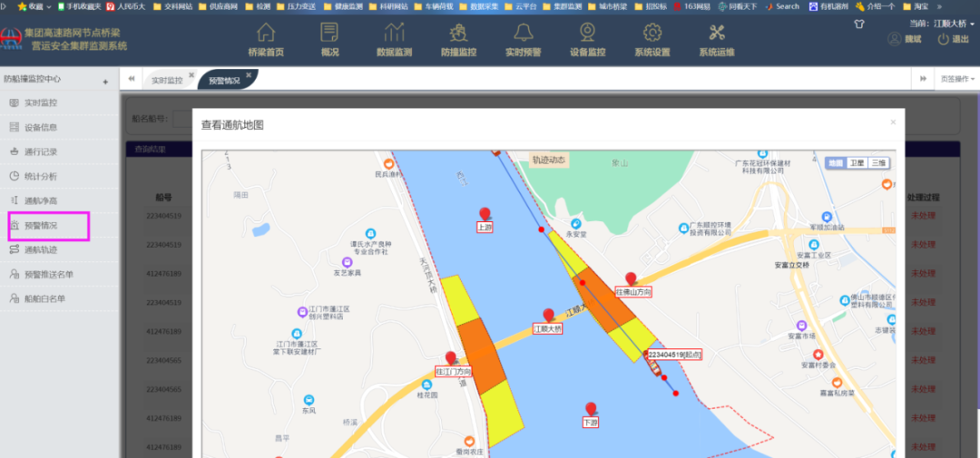
Task: Open the 页签操作 dropdown
Action: click(x=957, y=79)
